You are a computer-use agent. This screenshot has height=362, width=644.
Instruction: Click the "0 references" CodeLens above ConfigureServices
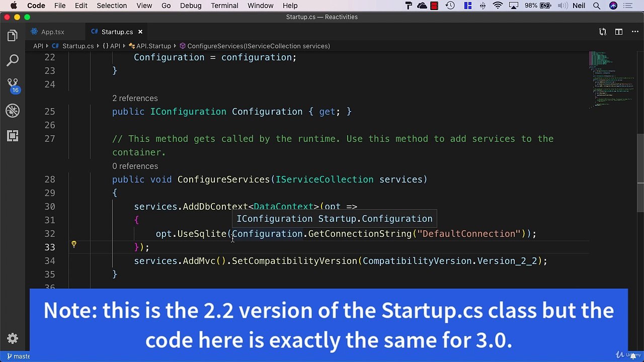click(135, 166)
